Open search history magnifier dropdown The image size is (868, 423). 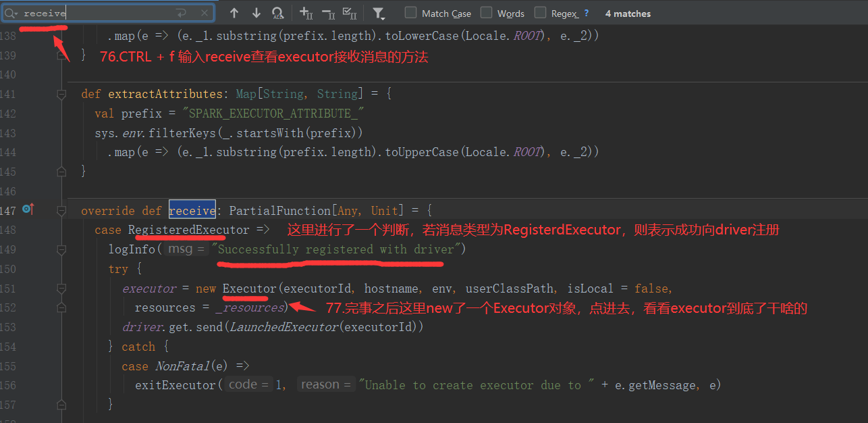(11, 13)
